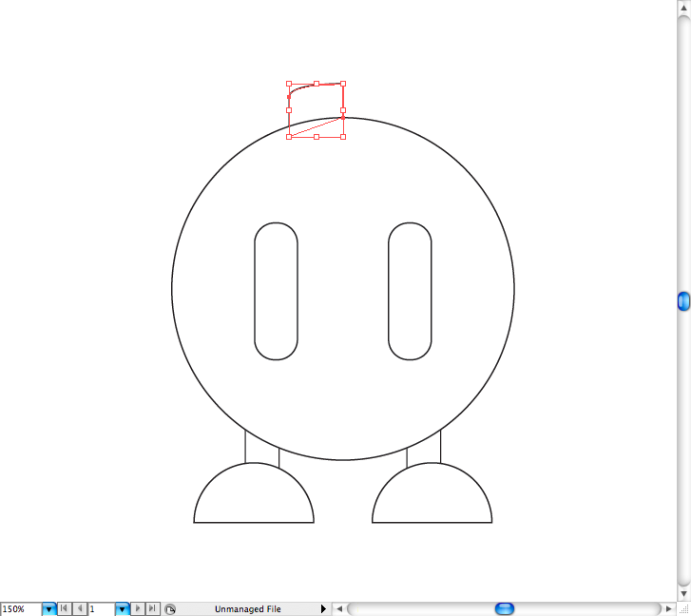Screen dimensions: 691x616
Task: Select the right foot half-circle shape
Action: coord(432,521)
